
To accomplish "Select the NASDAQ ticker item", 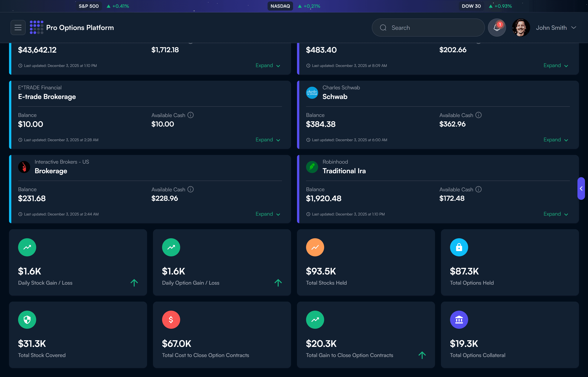I will [280, 6].
